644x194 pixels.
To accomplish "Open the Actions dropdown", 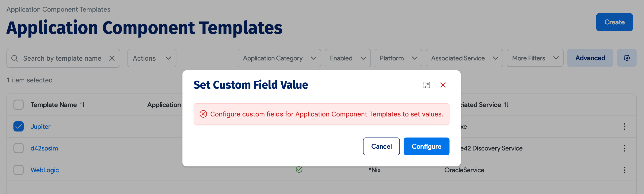I will pyautogui.click(x=152, y=58).
